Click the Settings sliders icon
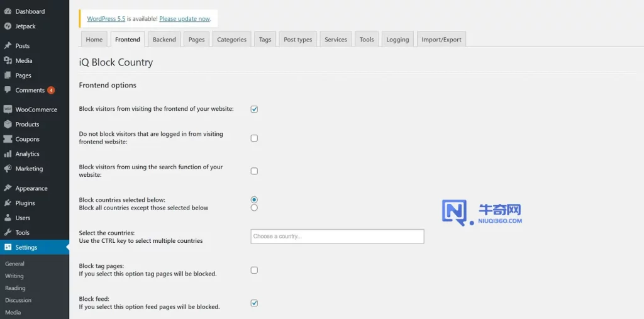This screenshot has width=644, height=319. [8, 247]
